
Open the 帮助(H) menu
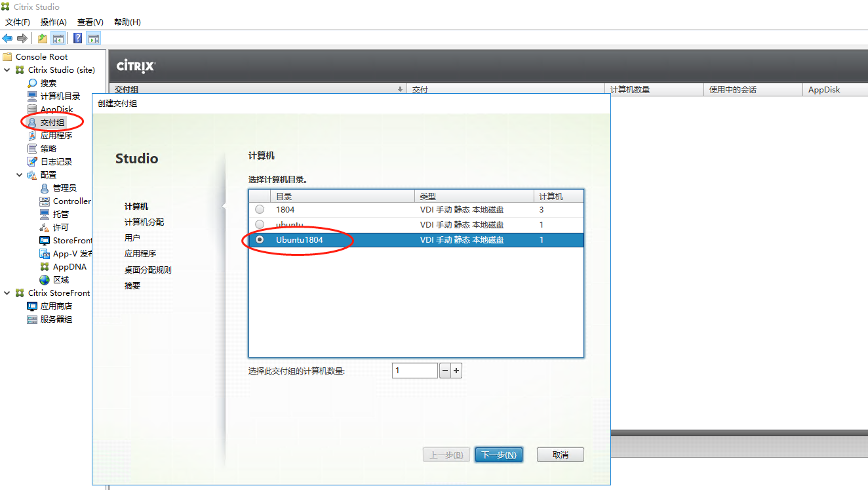pos(127,22)
